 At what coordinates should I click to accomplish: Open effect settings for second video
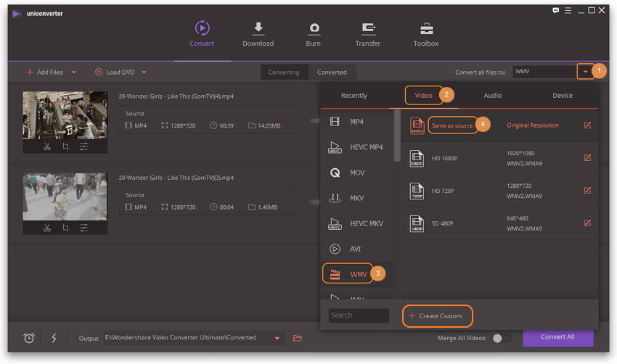[x=83, y=228]
